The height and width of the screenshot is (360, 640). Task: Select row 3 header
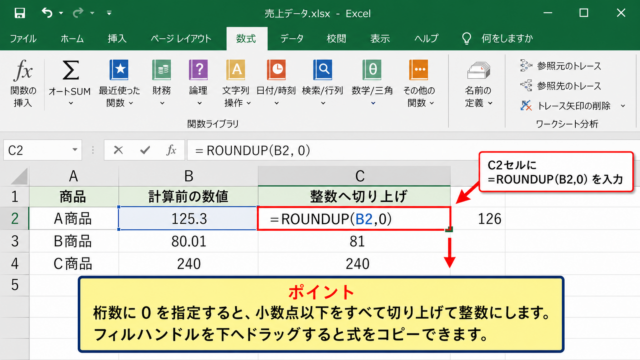click(x=15, y=241)
